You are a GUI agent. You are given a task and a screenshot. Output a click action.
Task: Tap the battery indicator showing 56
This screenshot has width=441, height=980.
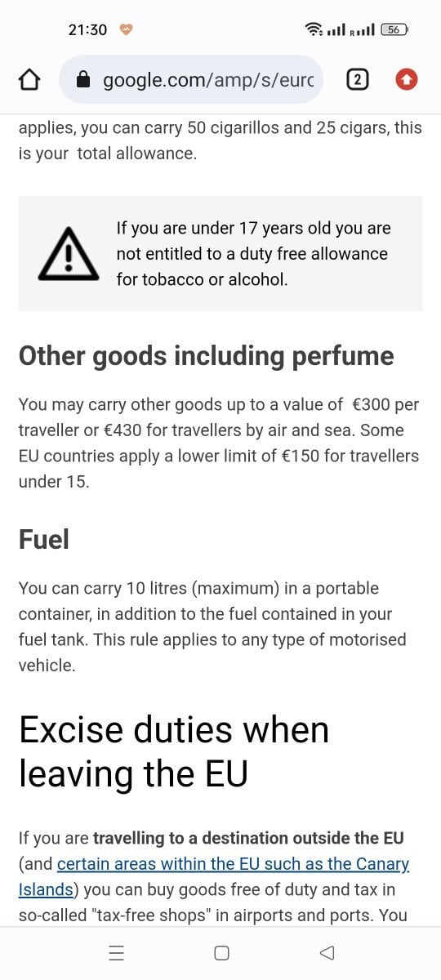pos(394,29)
